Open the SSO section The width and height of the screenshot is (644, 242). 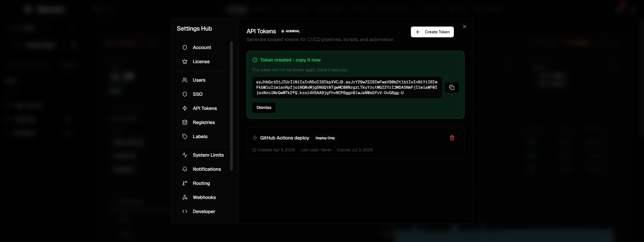coord(203,94)
